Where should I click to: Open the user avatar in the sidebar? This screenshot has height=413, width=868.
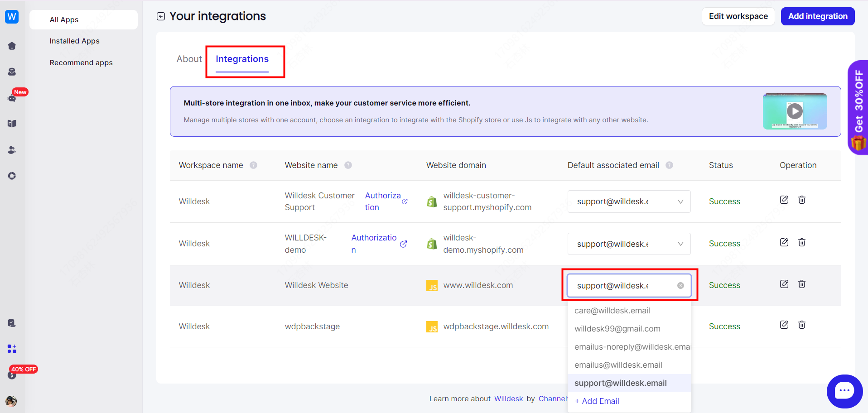(x=11, y=401)
